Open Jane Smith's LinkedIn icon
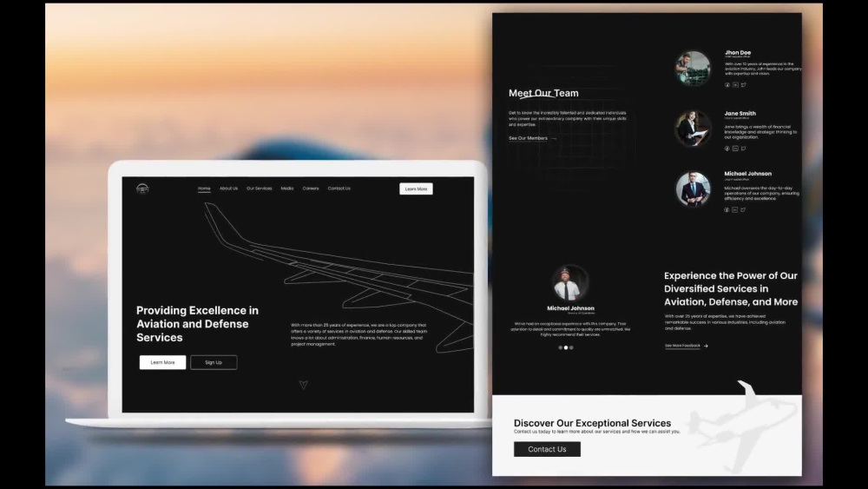The height and width of the screenshot is (489, 868). click(x=735, y=149)
